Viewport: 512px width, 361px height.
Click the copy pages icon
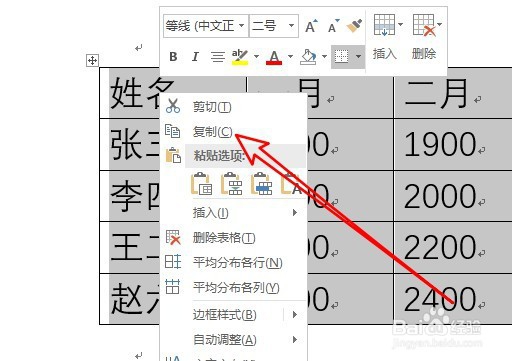(173, 131)
